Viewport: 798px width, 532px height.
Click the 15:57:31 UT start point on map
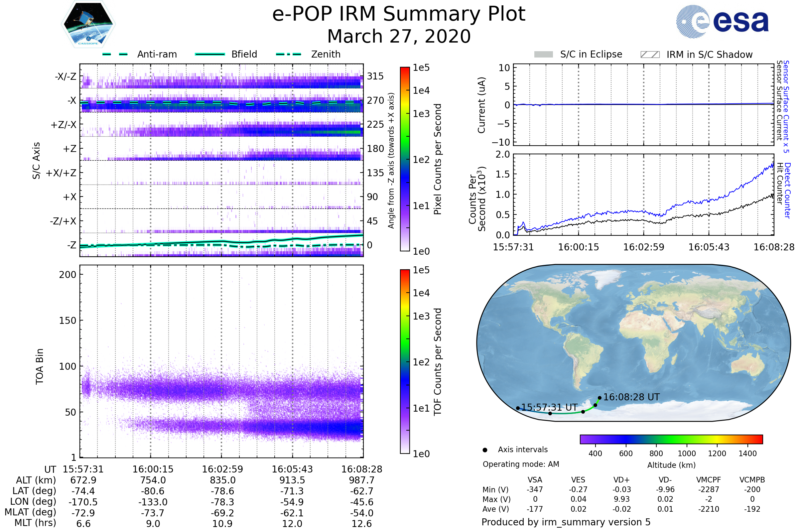(518, 408)
